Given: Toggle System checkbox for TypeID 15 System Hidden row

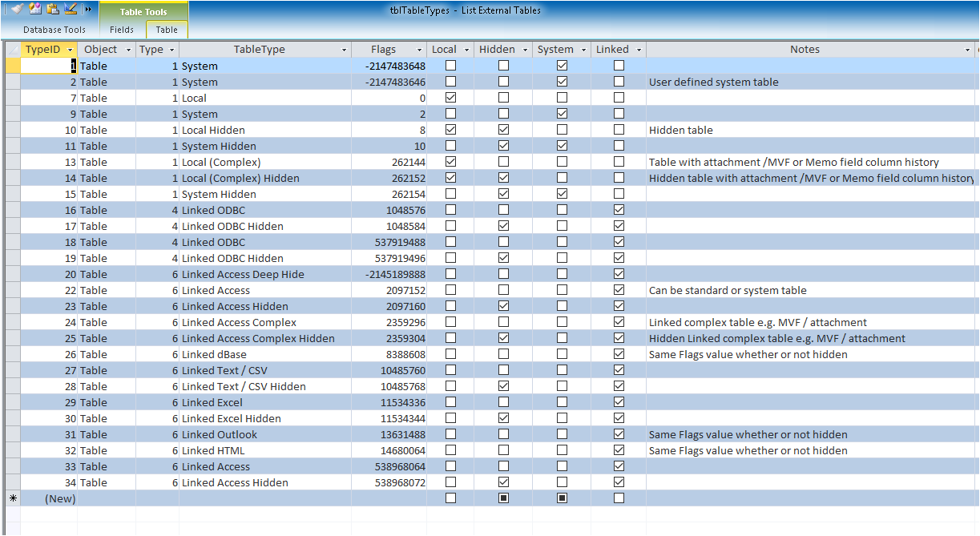Looking at the screenshot, I should tap(562, 194).
